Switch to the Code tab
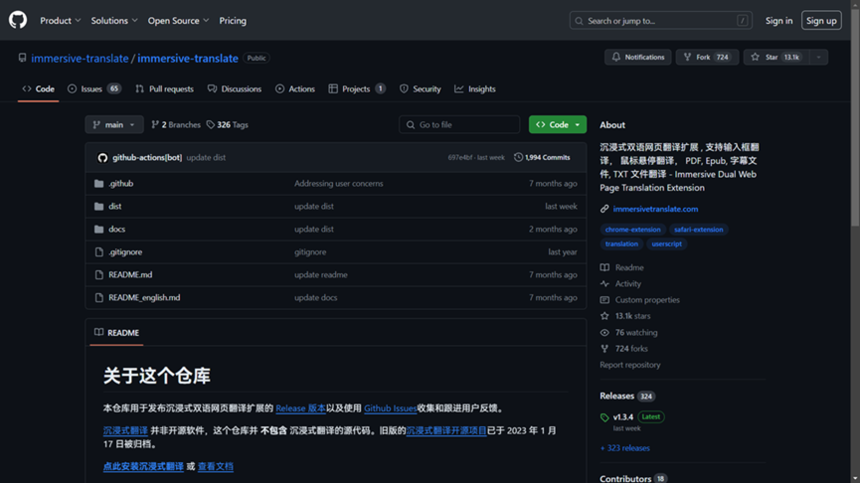Viewport: 860px width, 483px height. [x=38, y=89]
